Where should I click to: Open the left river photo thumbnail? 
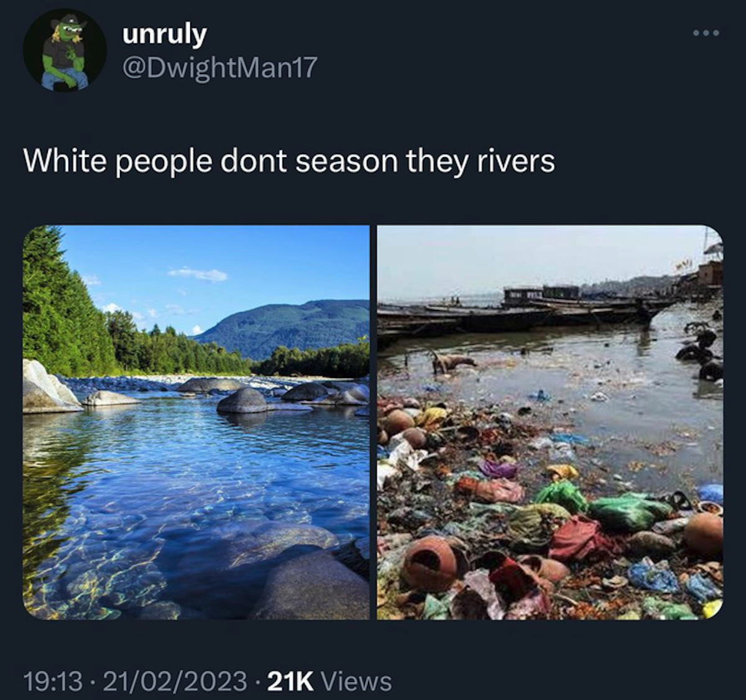pos(196,422)
